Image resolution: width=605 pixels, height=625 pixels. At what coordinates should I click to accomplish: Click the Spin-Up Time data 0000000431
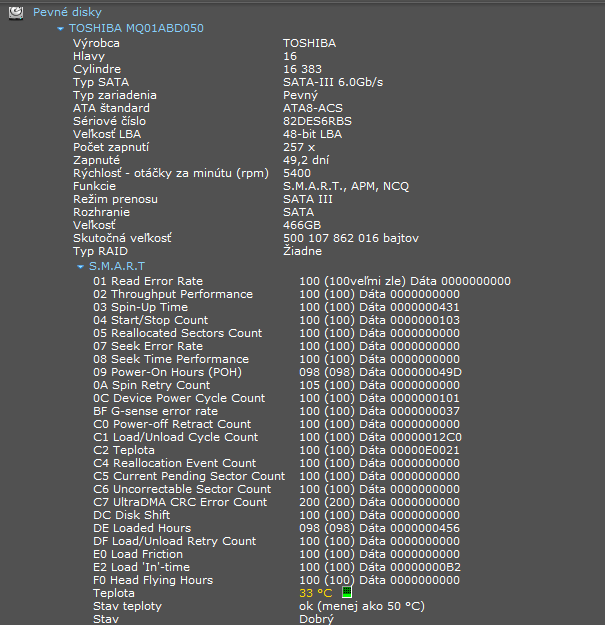pos(425,307)
